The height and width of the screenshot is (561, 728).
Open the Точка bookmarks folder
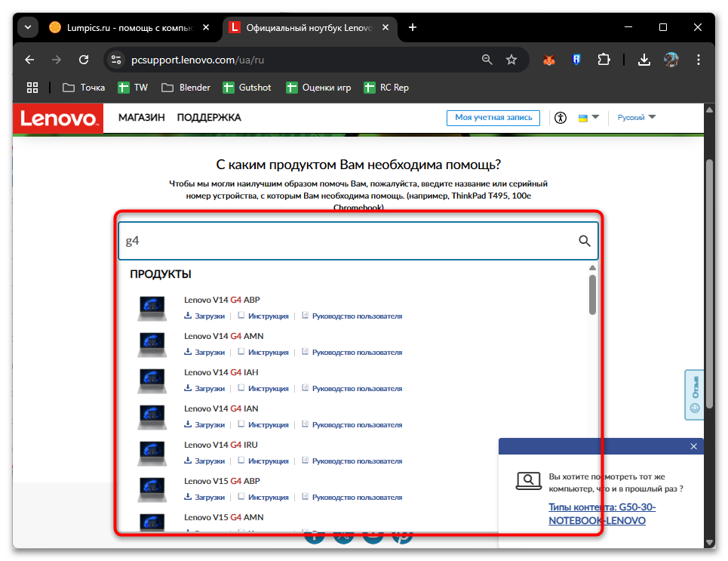(84, 88)
